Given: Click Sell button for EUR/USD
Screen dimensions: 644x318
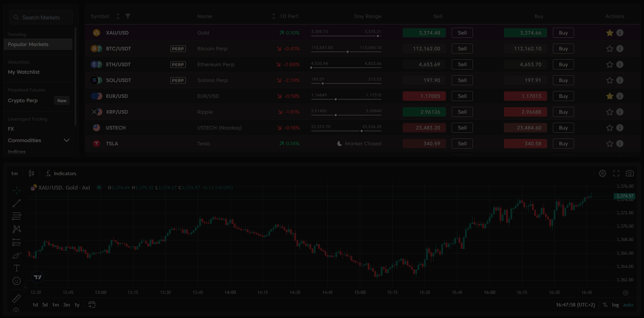Looking at the screenshot, I should point(462,96).
